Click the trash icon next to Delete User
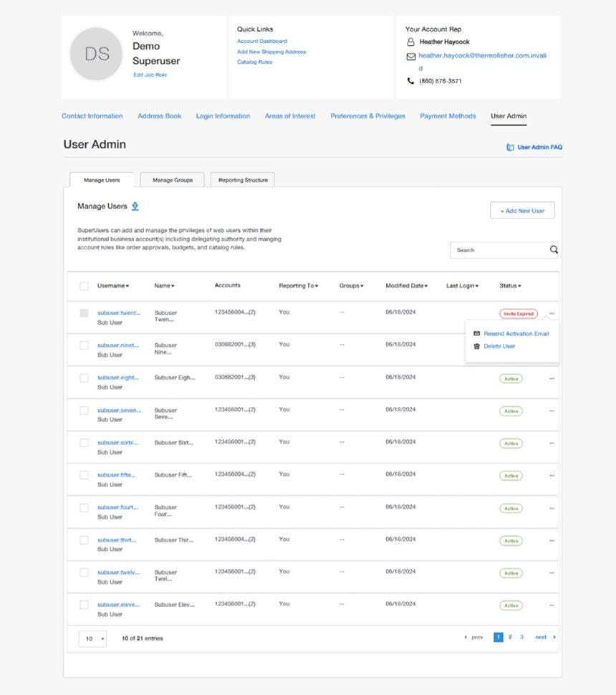616x695 pixels. point(476,345)
